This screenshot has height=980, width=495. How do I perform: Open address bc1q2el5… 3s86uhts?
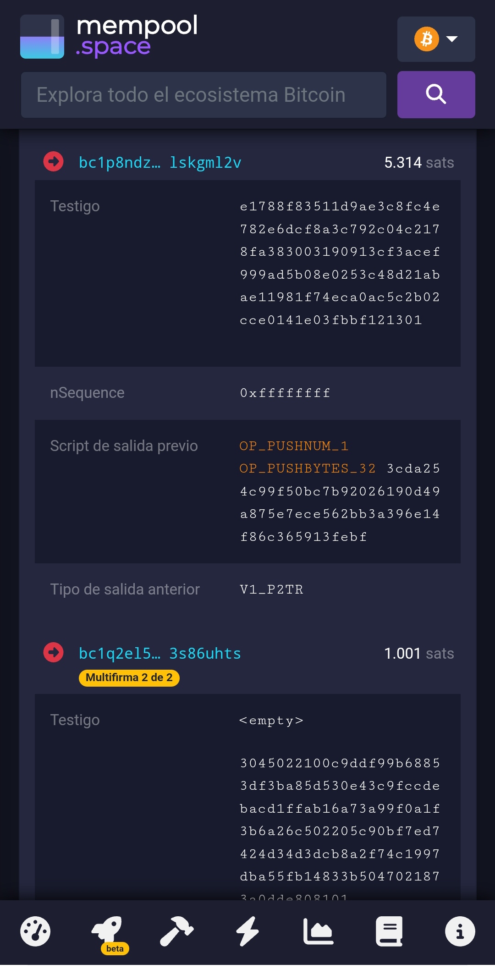(x=159, y=653)
